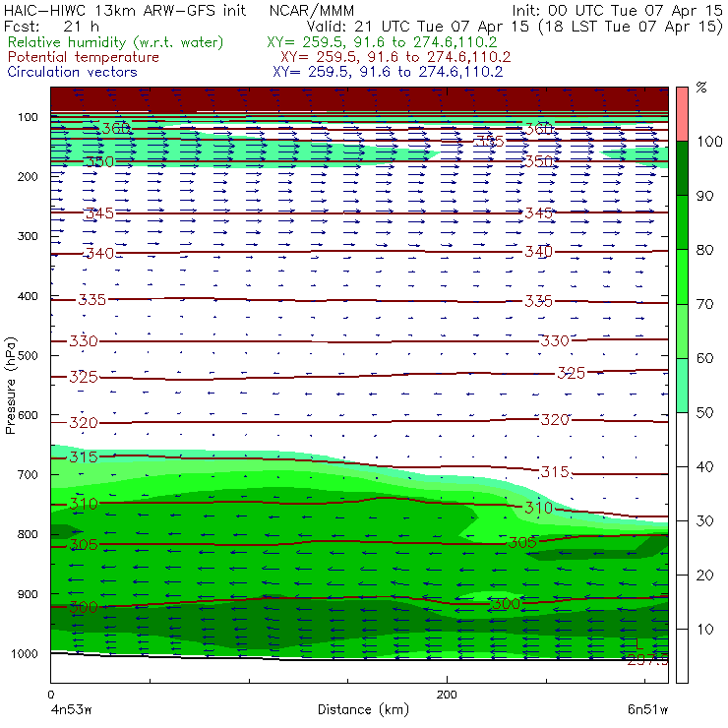The height and width of the screenshot is (728, 728).
Task: Click the '355' potential temperature contour label
Action: 489,141
